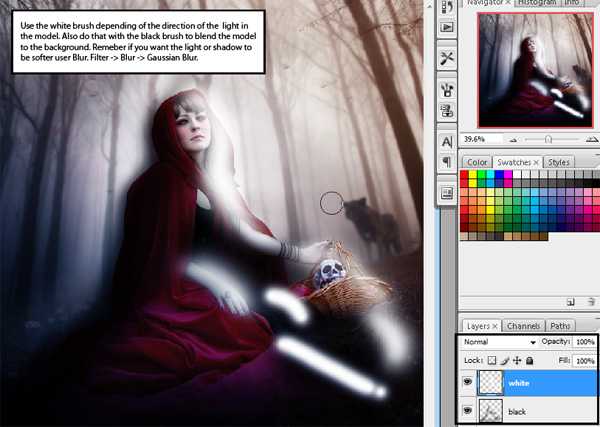Select the black layer thumbnail

(x=492, y=412)
